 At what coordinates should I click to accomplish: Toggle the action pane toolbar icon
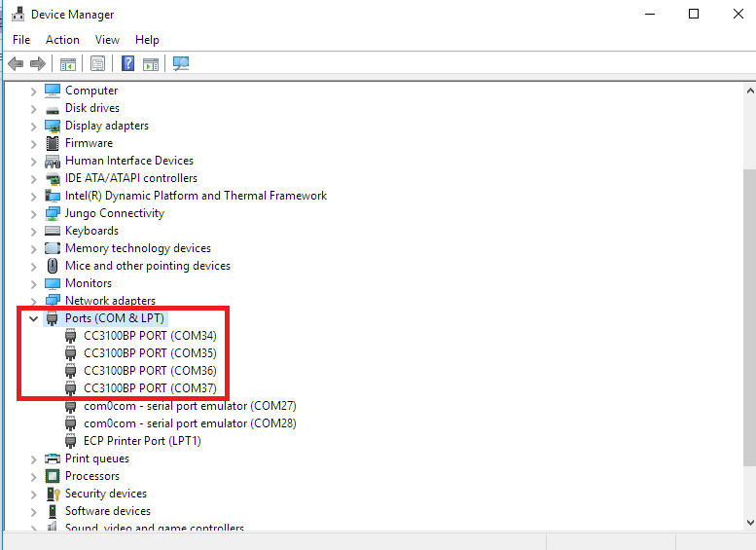(x=151, y=63)
